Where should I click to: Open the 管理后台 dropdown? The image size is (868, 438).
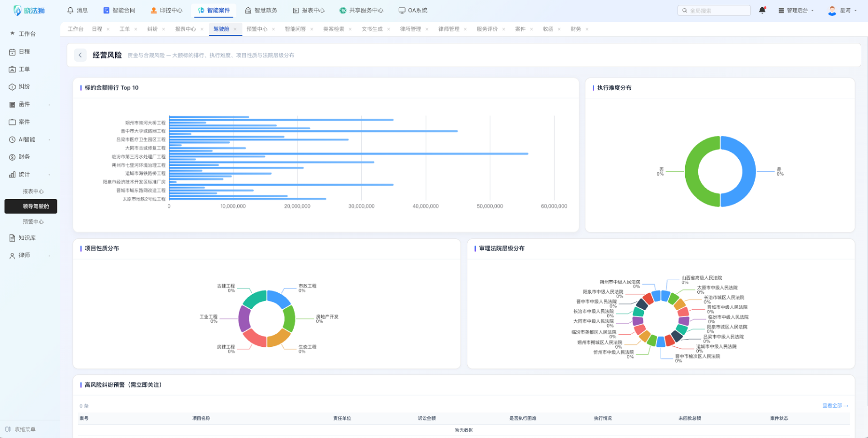coord(796,10)
